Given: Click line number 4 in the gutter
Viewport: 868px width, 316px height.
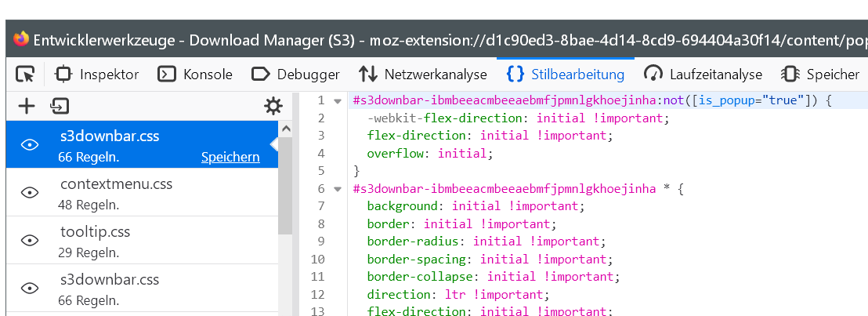Looking at the screenshot, I should point(321,154).
